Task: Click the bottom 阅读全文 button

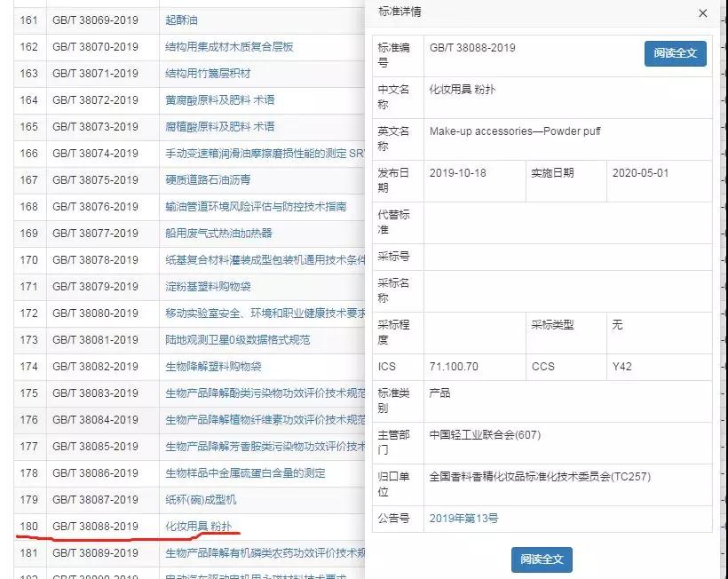Action: pos(542,559)
